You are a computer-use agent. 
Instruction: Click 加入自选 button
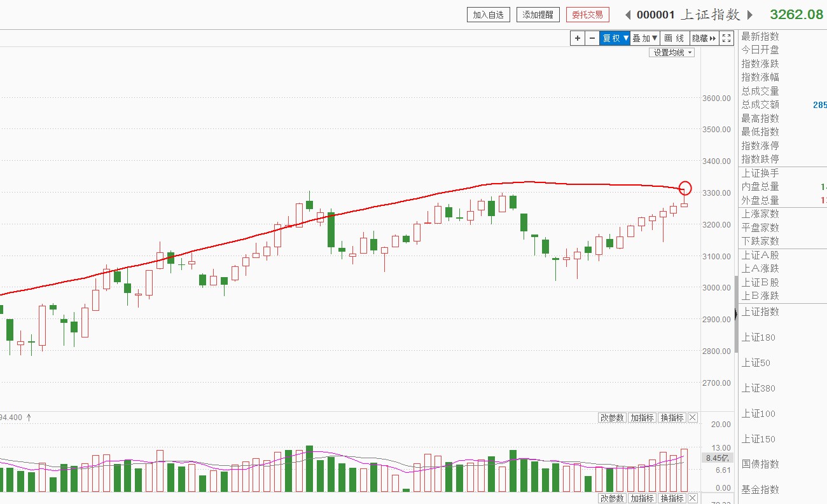tap(489, 15)
